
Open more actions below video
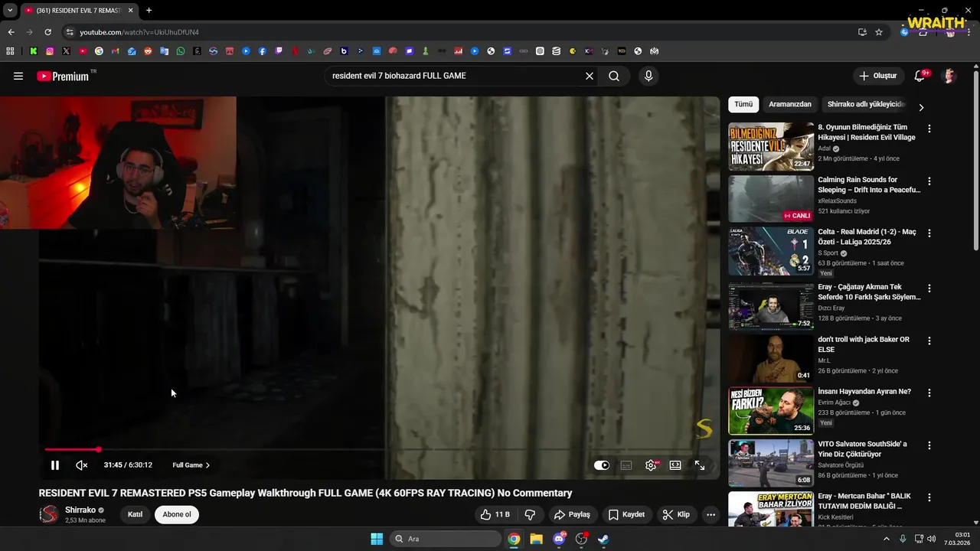pos(710,514)
